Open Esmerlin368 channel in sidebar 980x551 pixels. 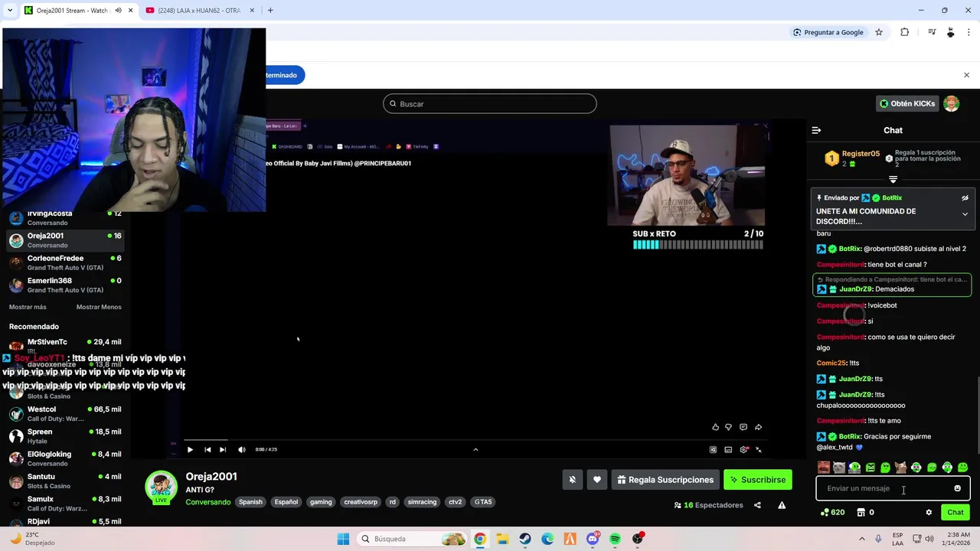65,285
